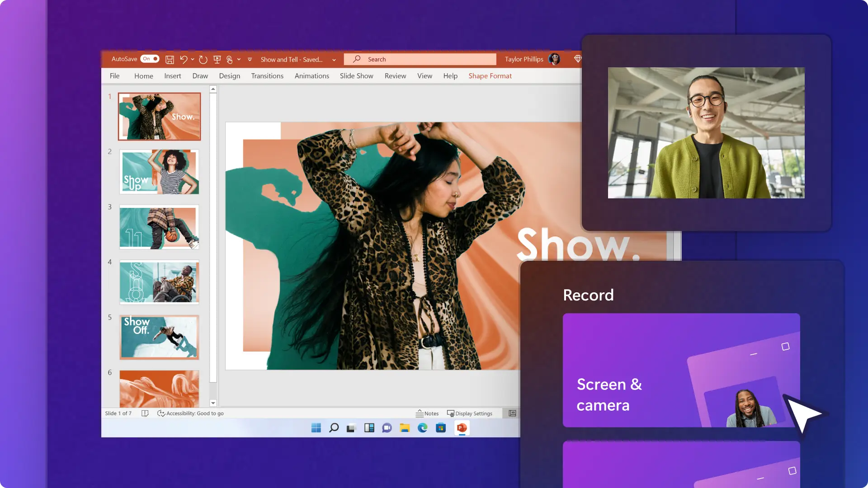Click the Insert ribbon tab
Image resolution: width=868 pixels, height=488 pixels.
coord(172,75)
